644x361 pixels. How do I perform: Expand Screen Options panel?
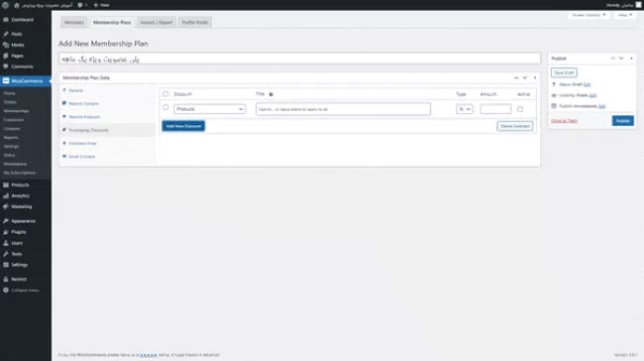click(x=589, y=15)
